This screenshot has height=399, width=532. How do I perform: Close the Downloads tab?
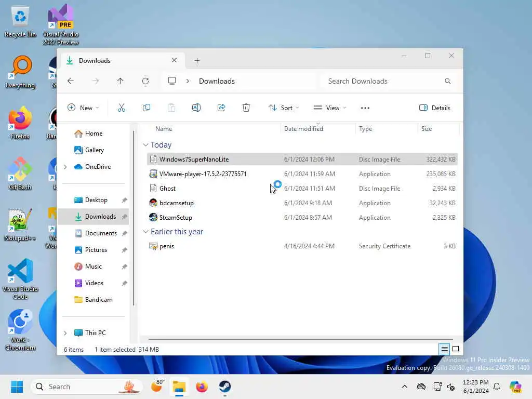(175, 60)
